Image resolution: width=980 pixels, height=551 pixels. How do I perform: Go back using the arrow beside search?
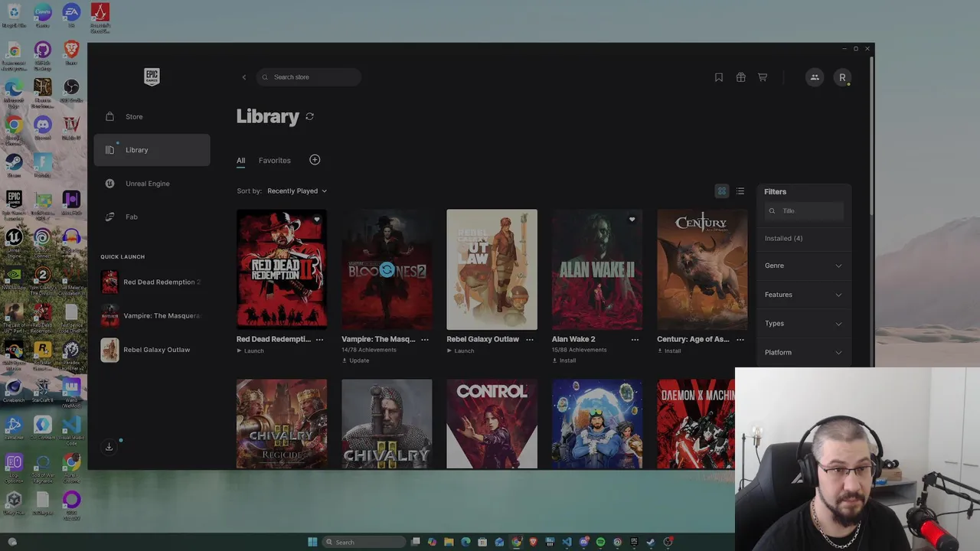244,77
